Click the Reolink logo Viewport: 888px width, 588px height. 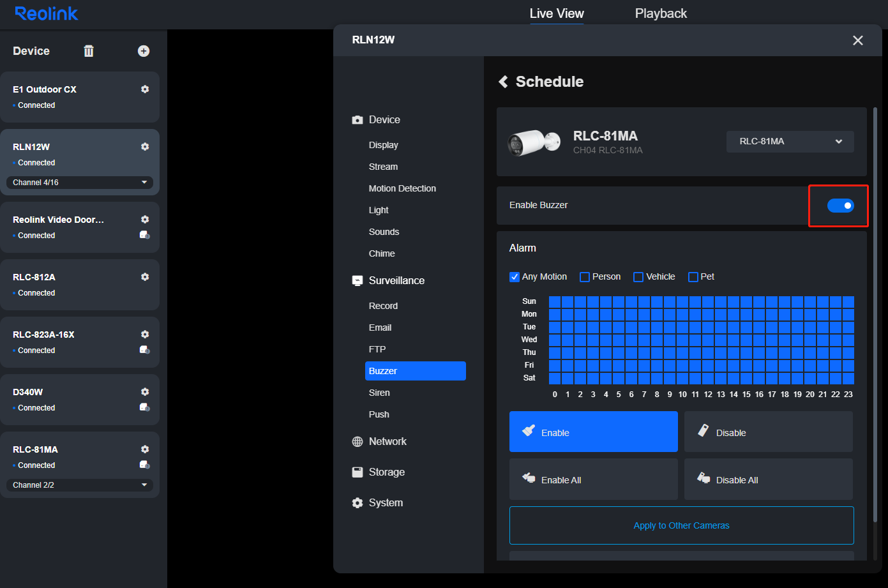tap(47, 13)
